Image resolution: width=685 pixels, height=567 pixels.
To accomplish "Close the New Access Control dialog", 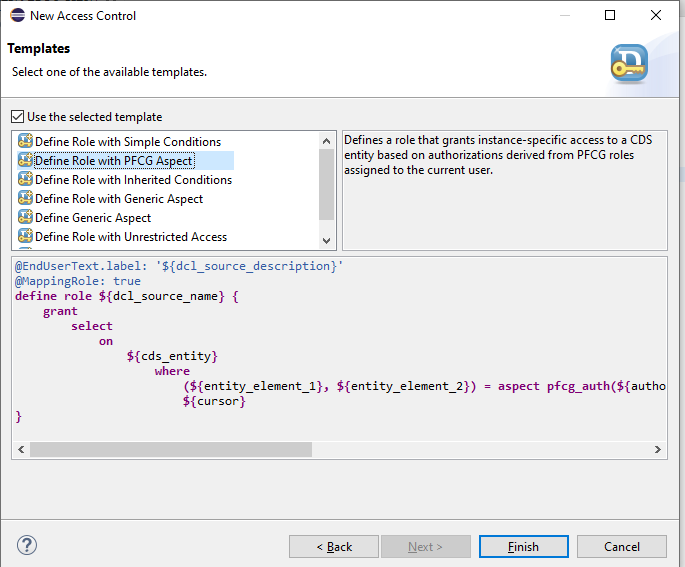I will tap(656, 15).
